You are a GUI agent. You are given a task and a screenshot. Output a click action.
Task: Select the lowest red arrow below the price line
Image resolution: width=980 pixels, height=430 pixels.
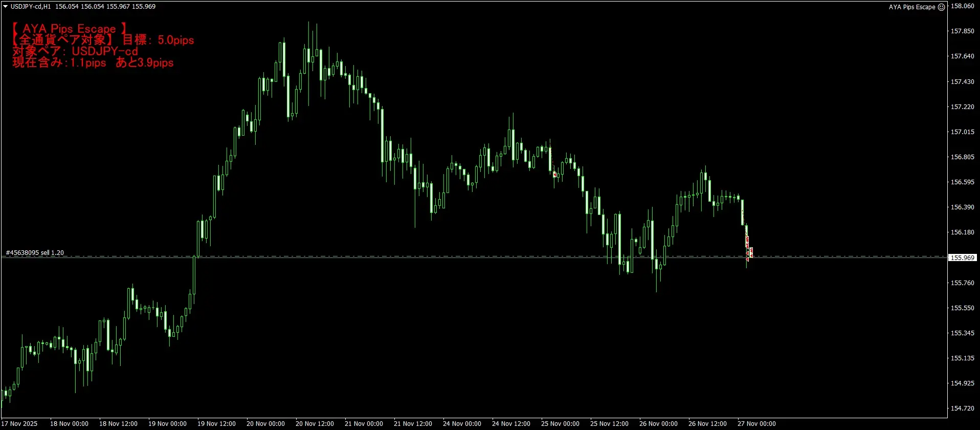[x=747, y=260]
